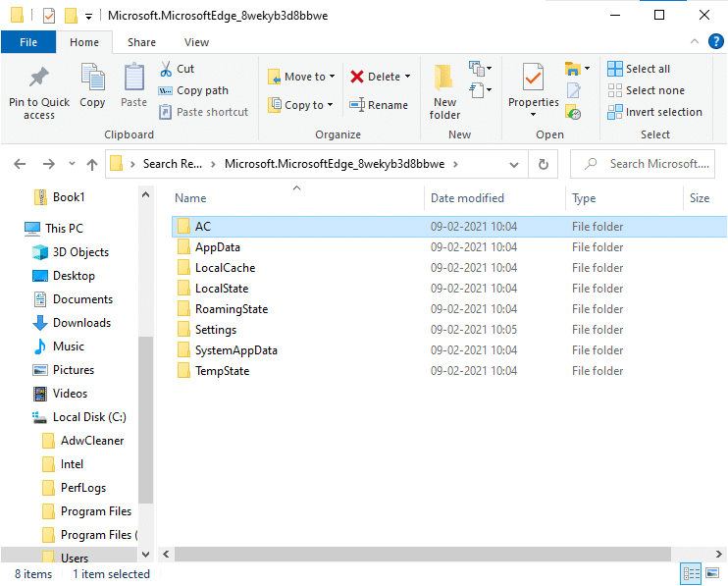Screen dimensions: 728x586
Task: Refresh the current folder view
Action: click(x=545, y=164)
